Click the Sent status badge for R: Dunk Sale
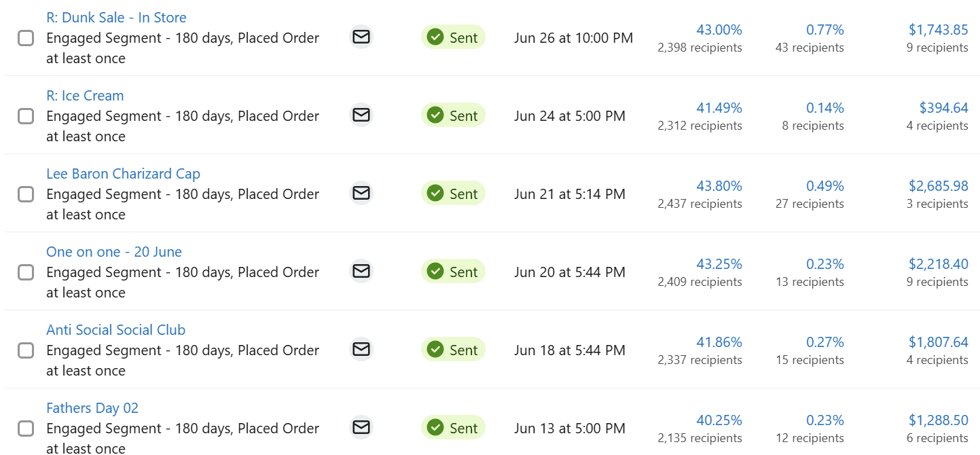Screen dimensions: 980x455 [453, 37]
